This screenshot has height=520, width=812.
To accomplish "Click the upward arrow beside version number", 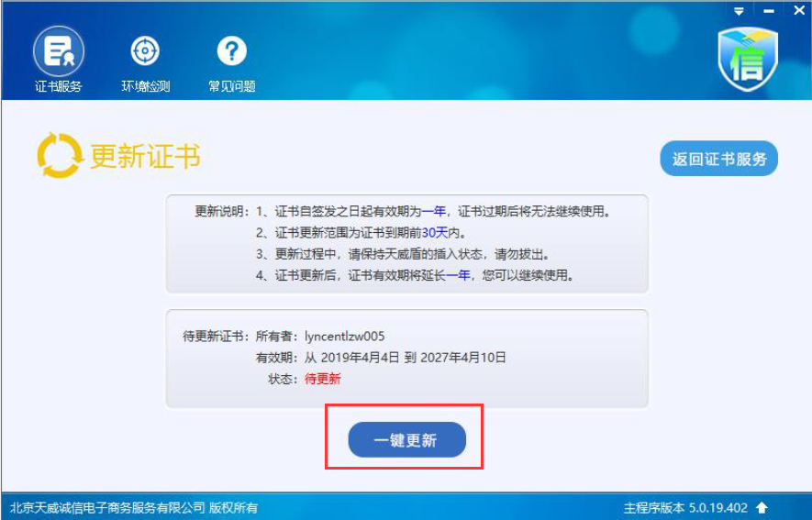I will pos(762,507).
